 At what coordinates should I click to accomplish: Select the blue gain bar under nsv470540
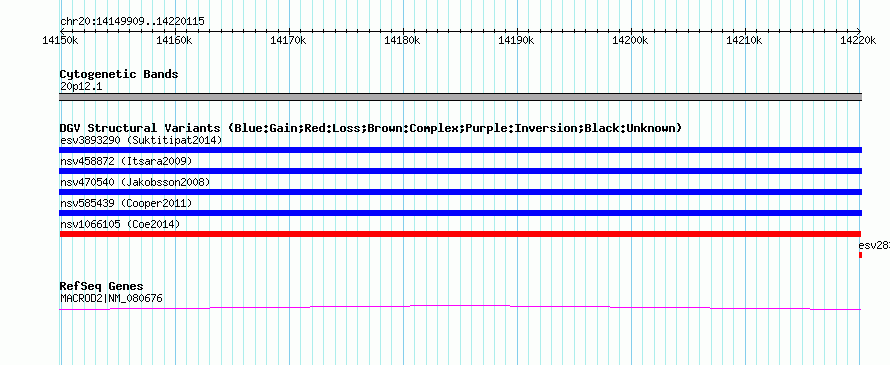pos(460,192)
